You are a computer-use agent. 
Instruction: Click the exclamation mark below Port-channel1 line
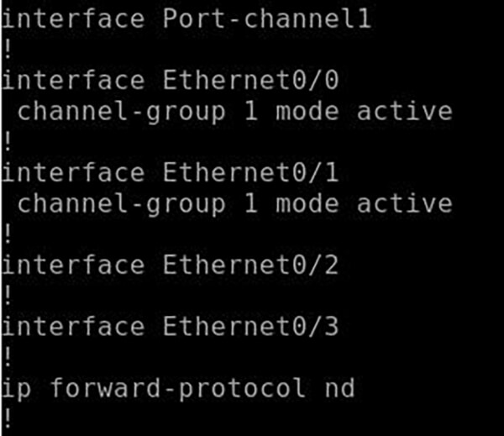(7, 50)
